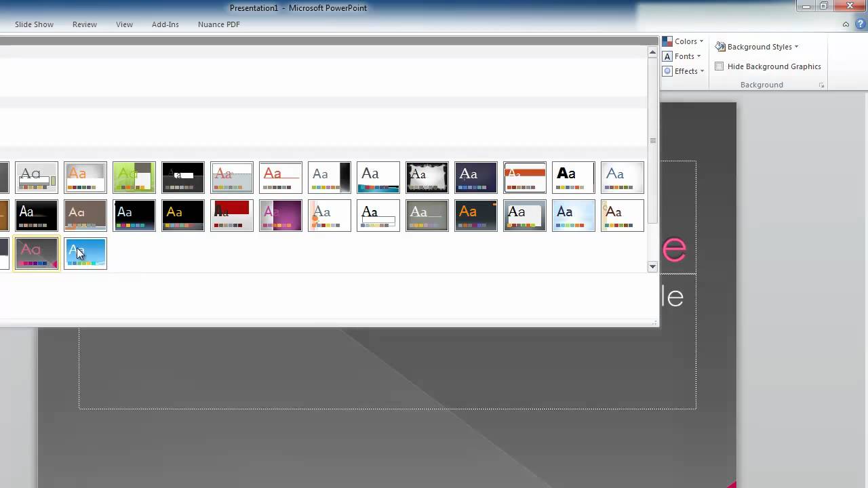Screen dimensions: 868x488
Task: Choose the light blue theme with navy Aa
Action: pyautogui.click(x=574, y=216)
